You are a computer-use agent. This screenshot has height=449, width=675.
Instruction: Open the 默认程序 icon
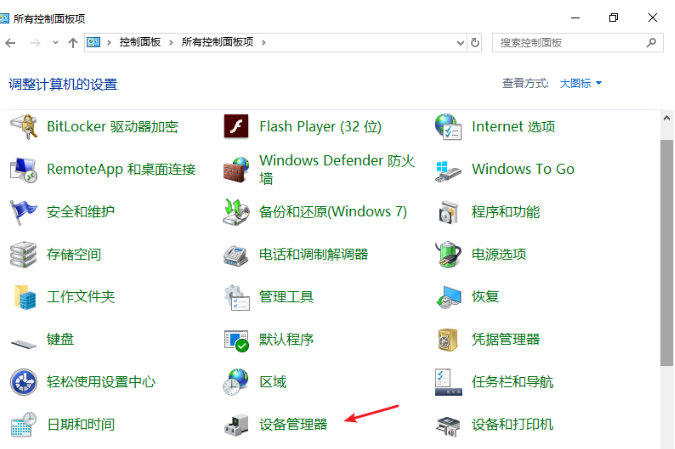(236, 341)
